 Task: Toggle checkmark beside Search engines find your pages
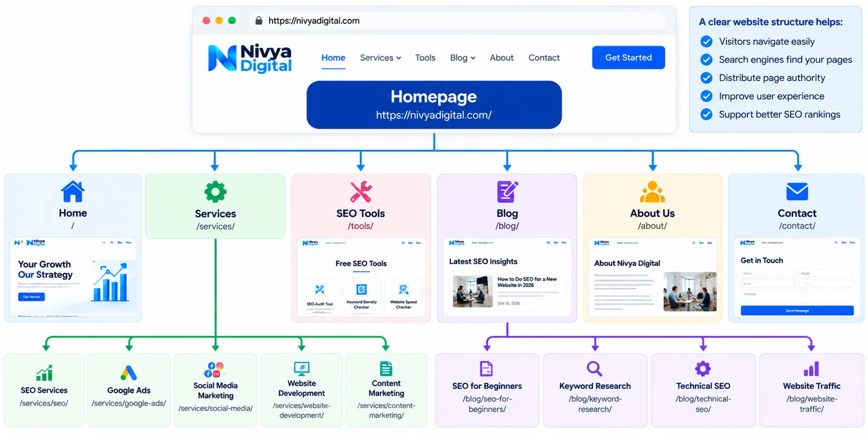706,60
